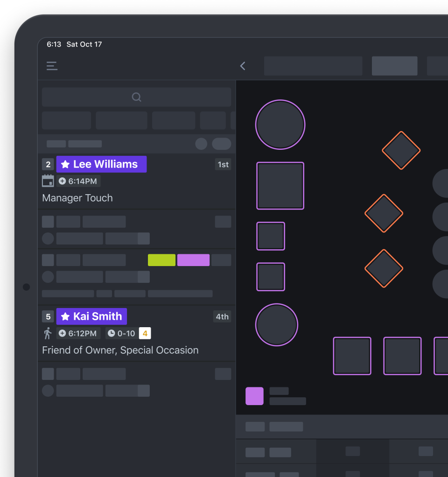
Task: Click the star icon beside Lee Williams
Action: pyautogui.click(x=65, y=164)
